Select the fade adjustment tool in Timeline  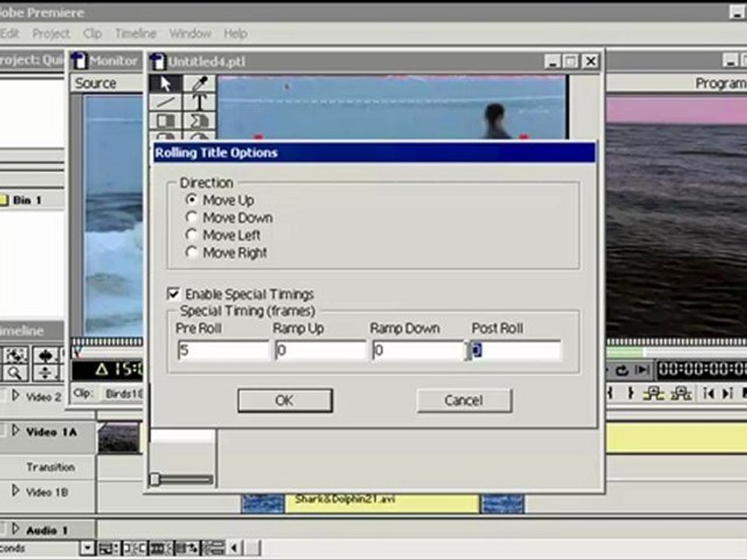tap(46, 373)
